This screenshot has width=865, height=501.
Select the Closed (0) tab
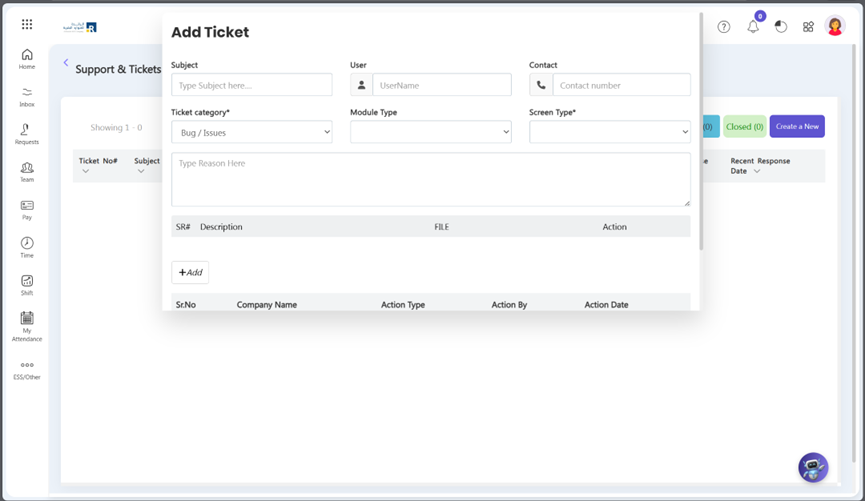(744, 127)
